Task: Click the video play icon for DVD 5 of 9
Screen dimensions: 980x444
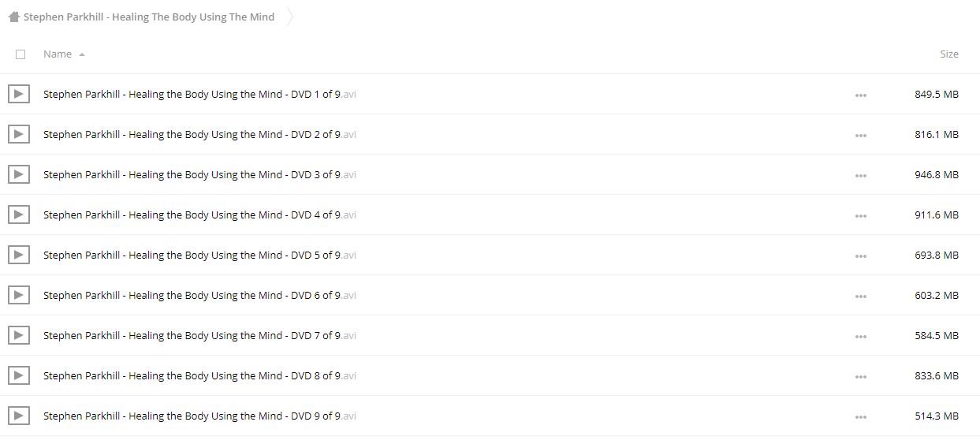Action: (19, 255)
